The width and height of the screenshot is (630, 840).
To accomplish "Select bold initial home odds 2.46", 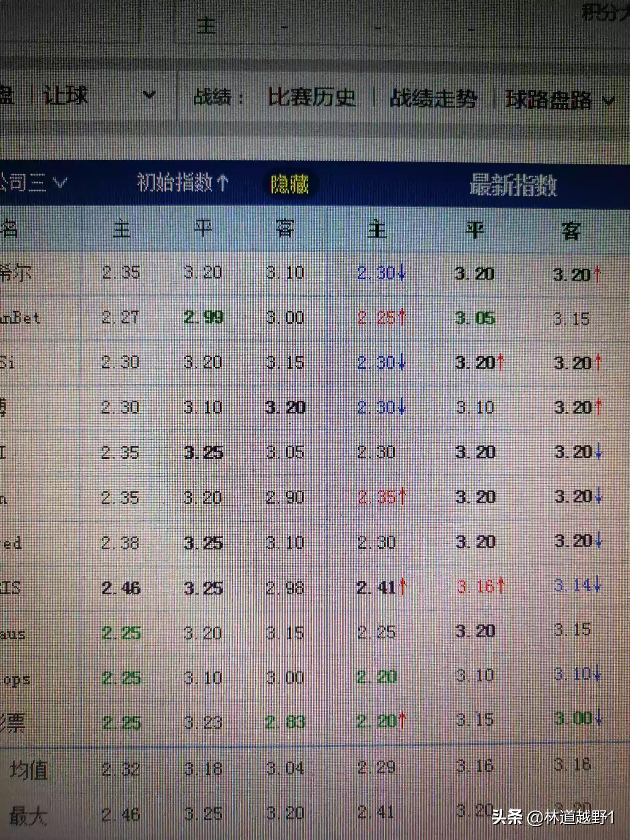I will (x=121, y=588).
